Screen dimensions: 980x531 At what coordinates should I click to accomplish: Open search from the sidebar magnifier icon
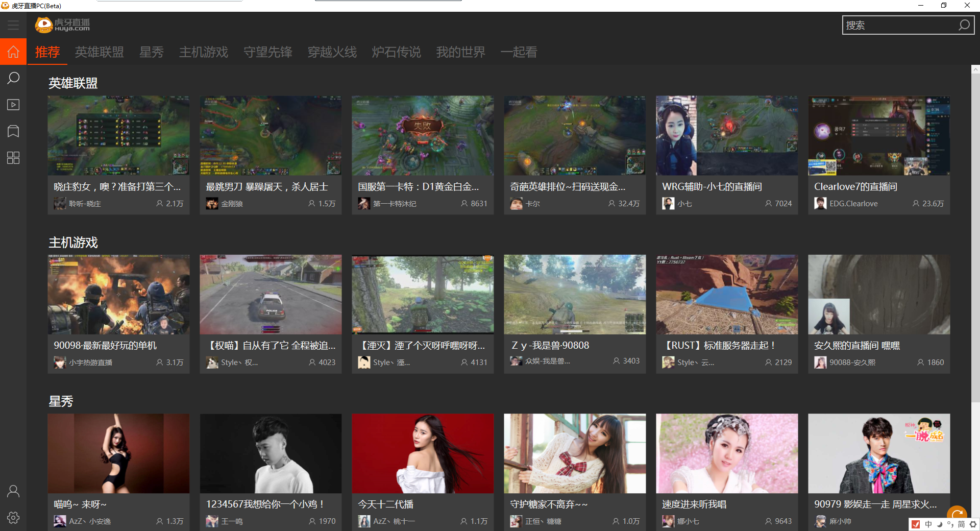pyautogui.click(x=13, y=78)
